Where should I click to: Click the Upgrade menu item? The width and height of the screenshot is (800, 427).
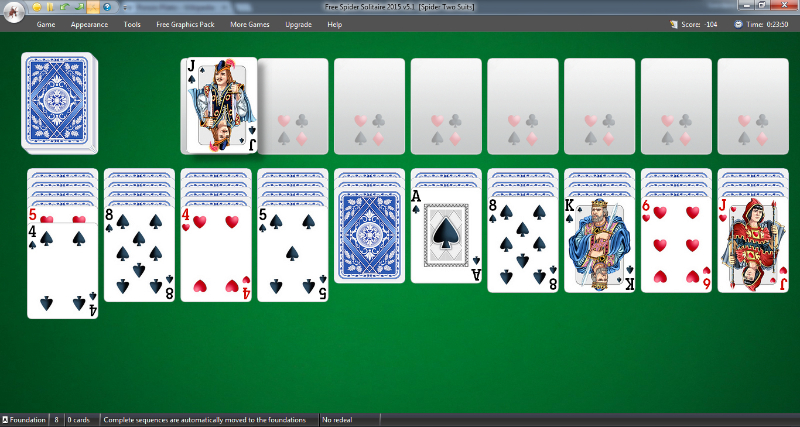[298, 24]
